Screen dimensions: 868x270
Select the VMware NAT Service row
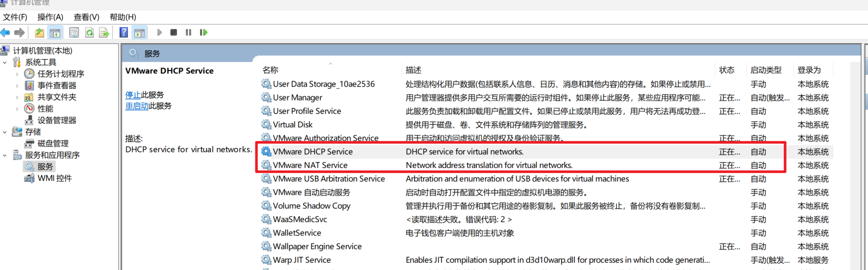tap(310, 165)
